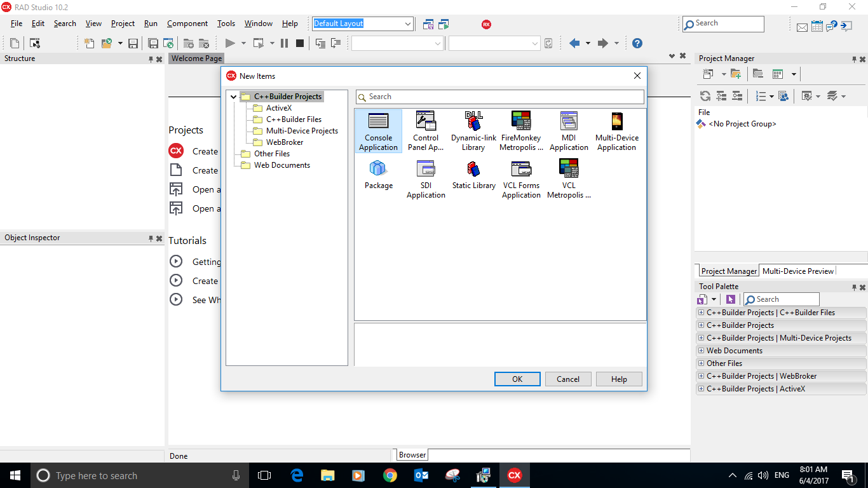
Task: Click the Pause program toolbar icon
Action: (x=284, y=43)
